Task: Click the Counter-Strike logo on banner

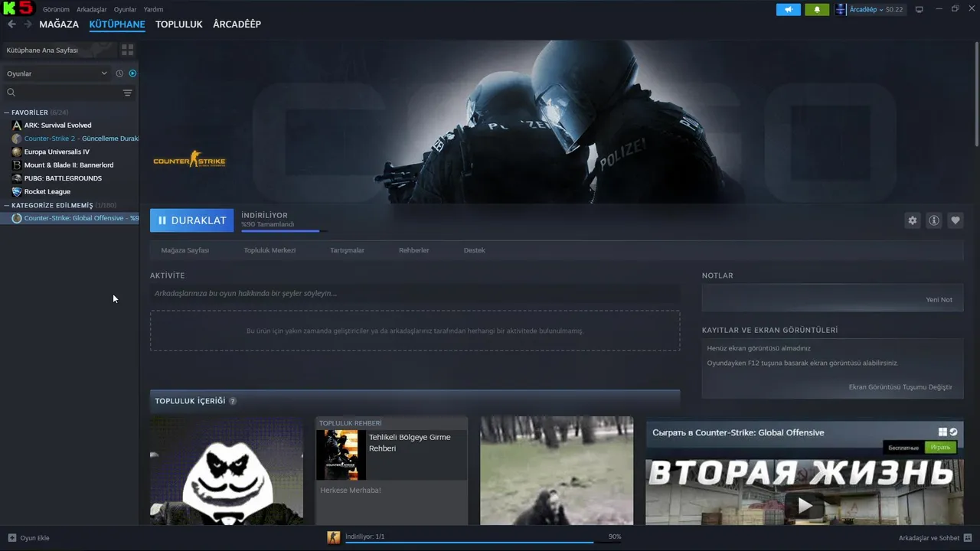Action: [189, 160]
